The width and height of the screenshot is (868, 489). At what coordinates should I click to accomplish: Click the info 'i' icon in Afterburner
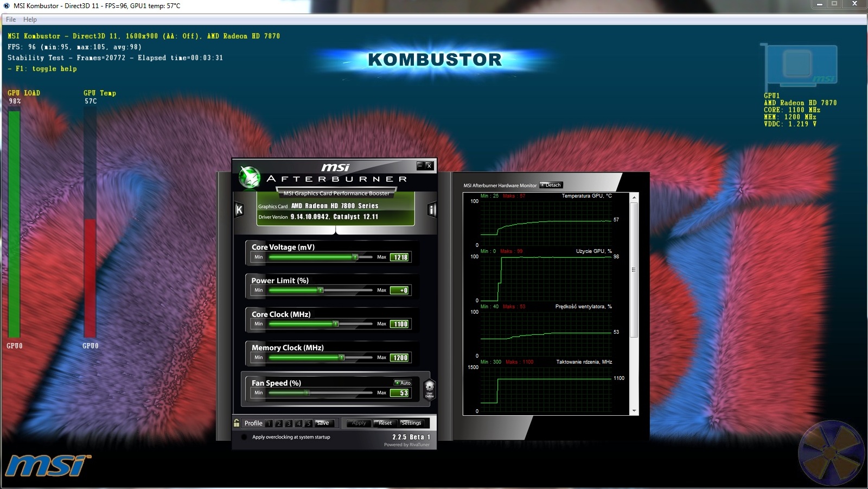[x=432, y=209]
